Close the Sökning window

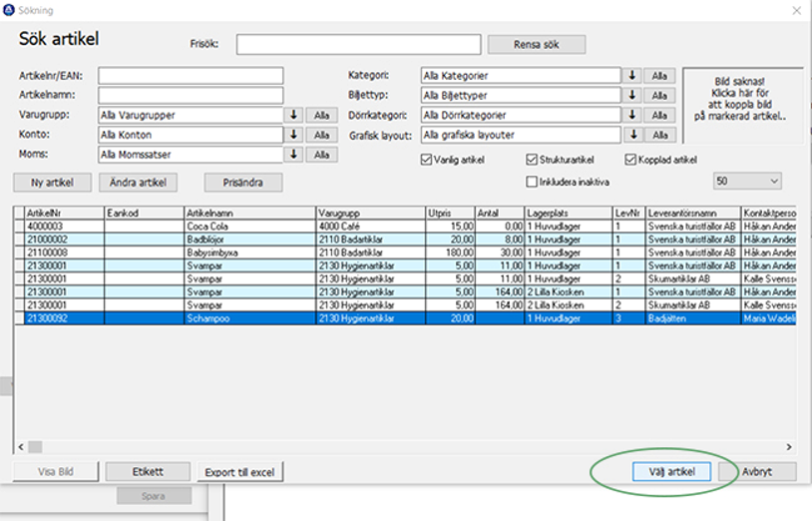pyautogui.click(x=796, y=10)
